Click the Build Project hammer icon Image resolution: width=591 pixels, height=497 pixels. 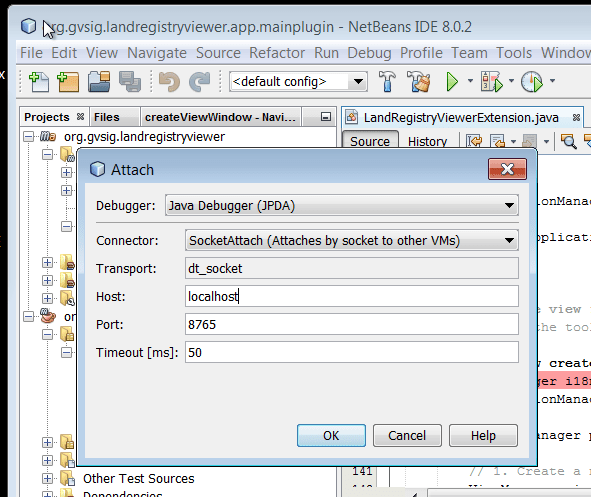[x=387, y=81]
